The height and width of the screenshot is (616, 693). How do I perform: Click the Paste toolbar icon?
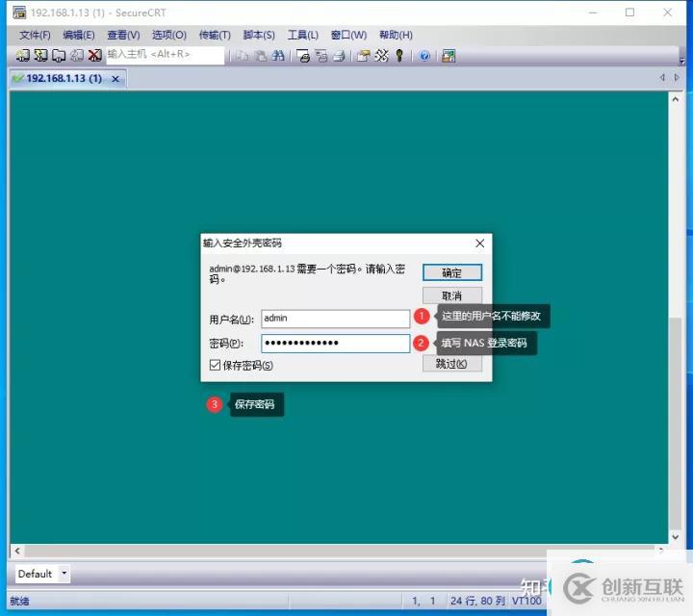coord(260,56)
